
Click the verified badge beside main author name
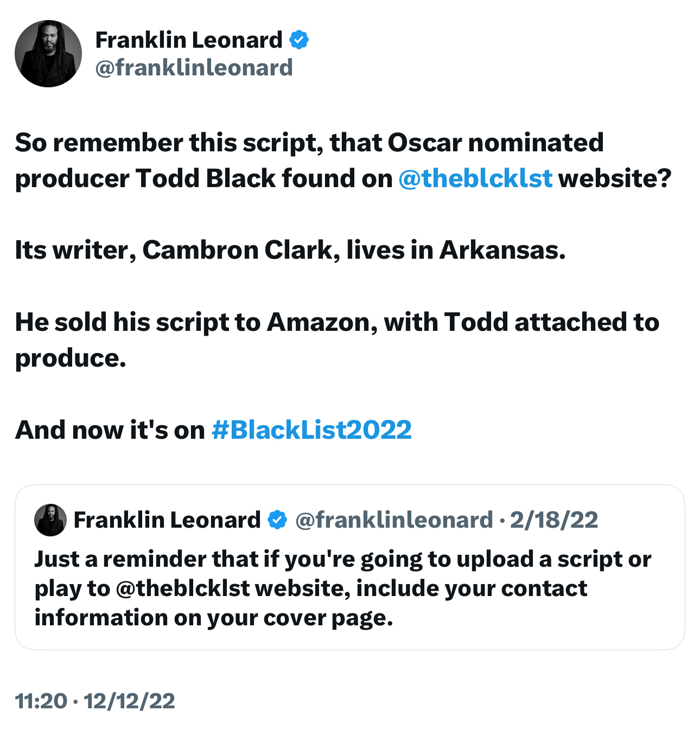point(299,40)
